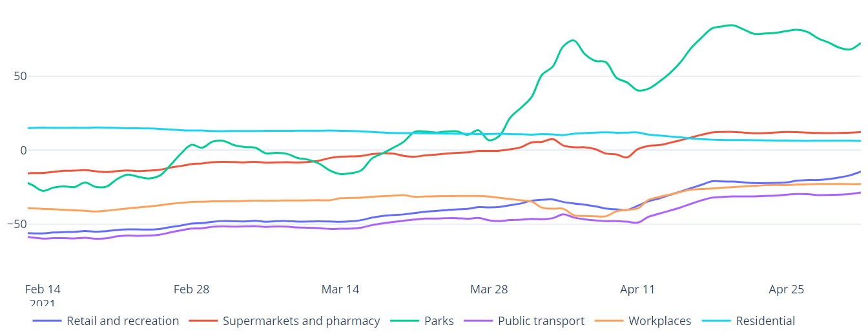Viewport: 868px width, 336px height.
Task: Select the Apr 11 date tick label
Action: coord(637,289)
